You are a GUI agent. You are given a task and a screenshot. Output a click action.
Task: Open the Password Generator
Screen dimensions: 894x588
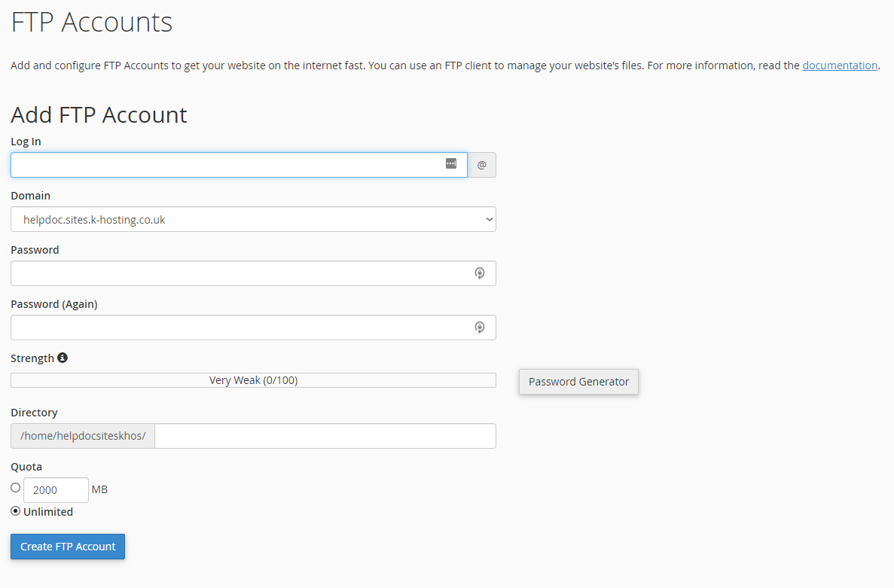point(578,382)
